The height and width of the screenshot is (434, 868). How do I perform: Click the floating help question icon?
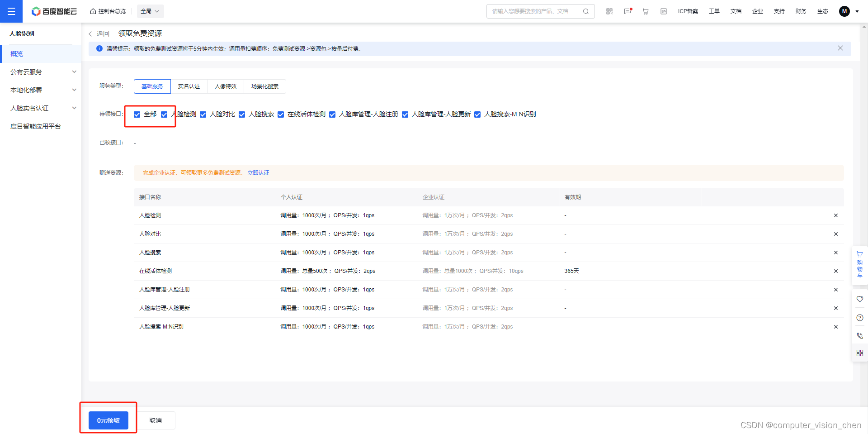(860, 318)
